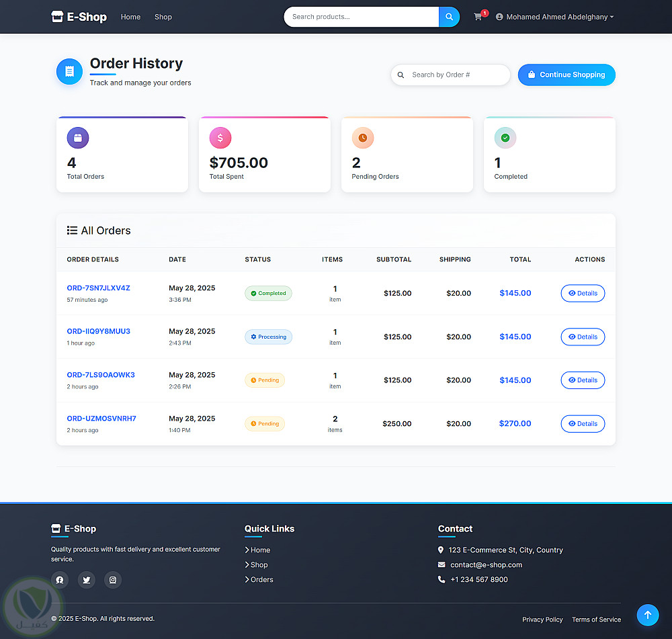
Task: Click the Continue Shopping button
Action: [566, 75]
